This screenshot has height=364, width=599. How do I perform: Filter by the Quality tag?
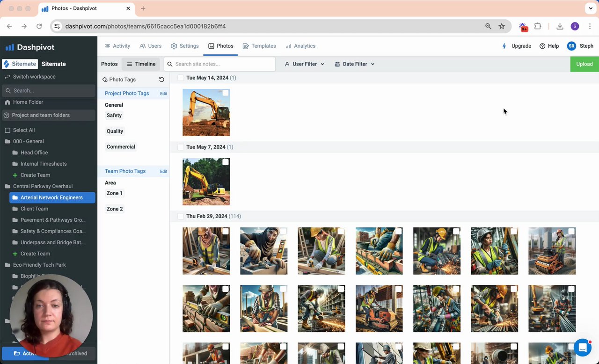[115, 131]
